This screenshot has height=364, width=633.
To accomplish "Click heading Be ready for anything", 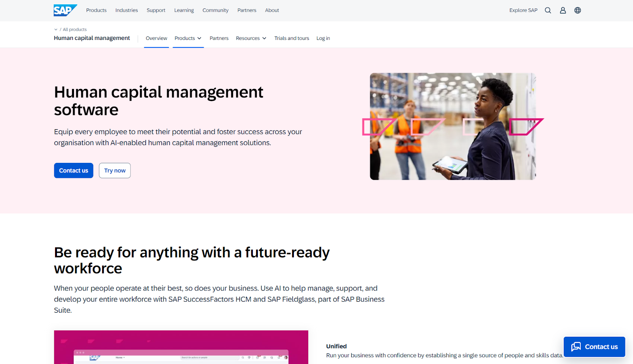I will click(192, 260).
